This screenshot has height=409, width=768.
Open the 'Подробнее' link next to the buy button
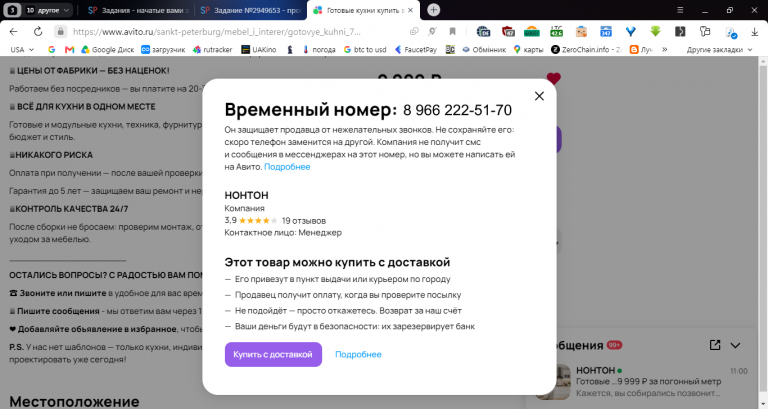358,354
